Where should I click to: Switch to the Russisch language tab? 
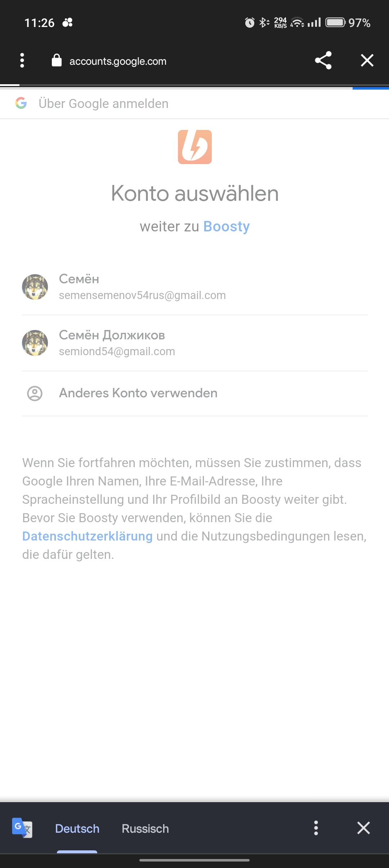point(145,828)
